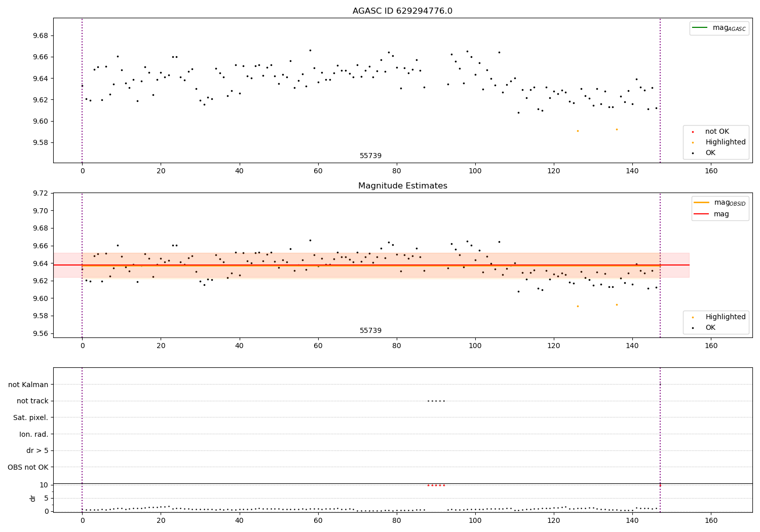Click the "Sat. pixel." axis label

(31, 418)
